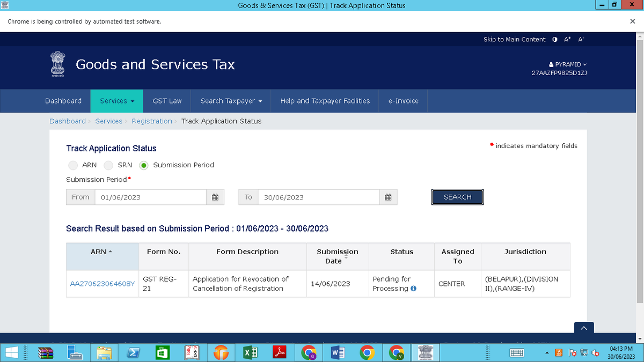Open Tally ERP 9 from the taskbar
This screenshot has height=362, width=644.
click(x=192, y=353)
